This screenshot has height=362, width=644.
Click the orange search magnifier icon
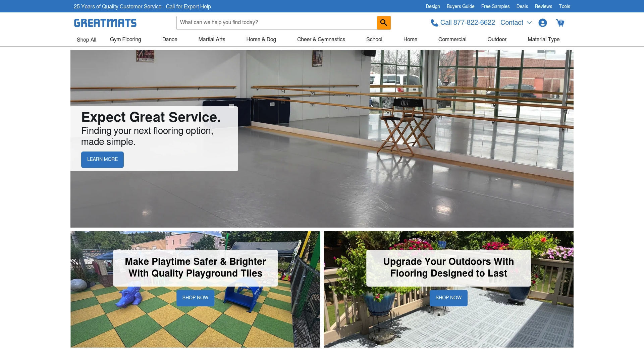click(384, 22)
